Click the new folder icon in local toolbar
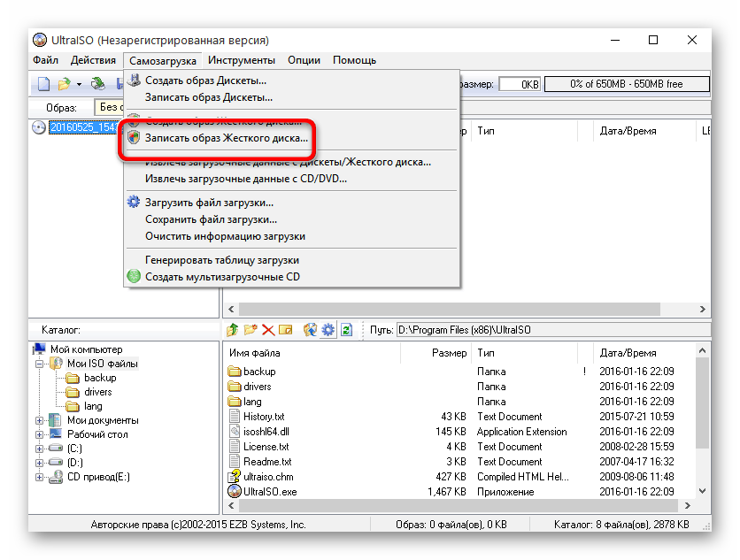This screenshot has height=560, width=740. click(x=250, y=330)
